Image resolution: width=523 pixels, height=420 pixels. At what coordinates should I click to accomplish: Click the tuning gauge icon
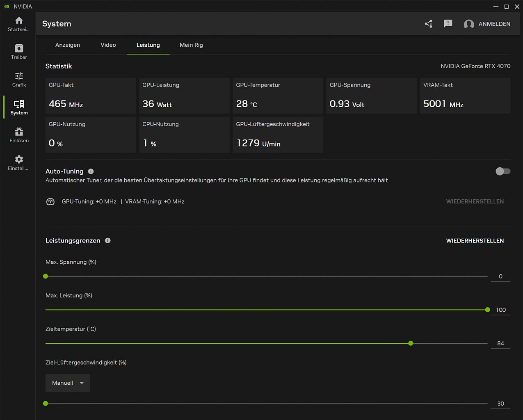pos(50,201)
